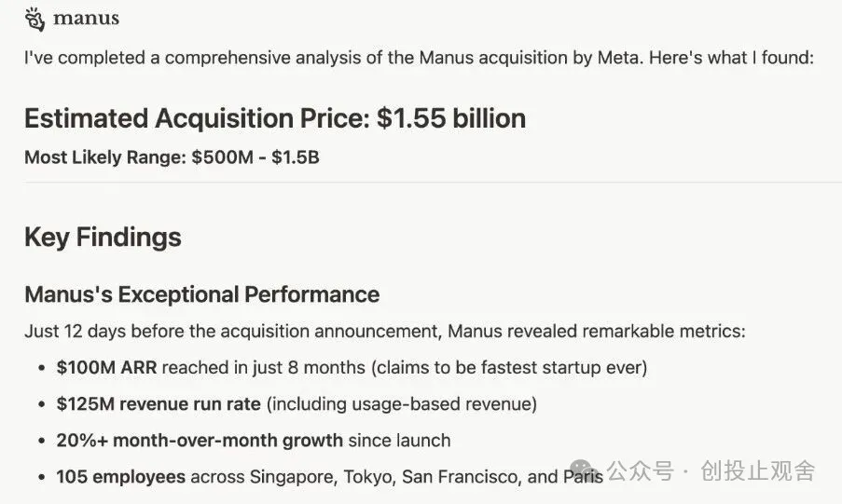This screenshot has width=842, height=504.
Task: Click the bold $100M ARR text
Action: pos(106,368)
